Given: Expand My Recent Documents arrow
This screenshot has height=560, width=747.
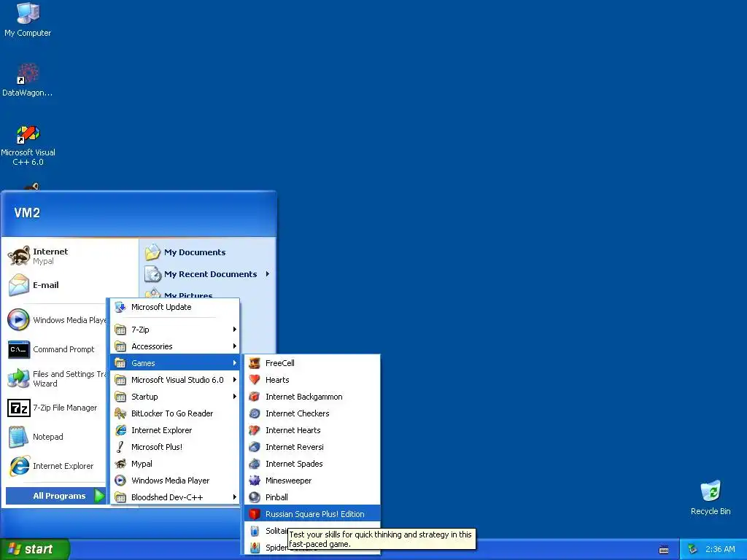Looking at the screenshot, I should click(267, 274).
